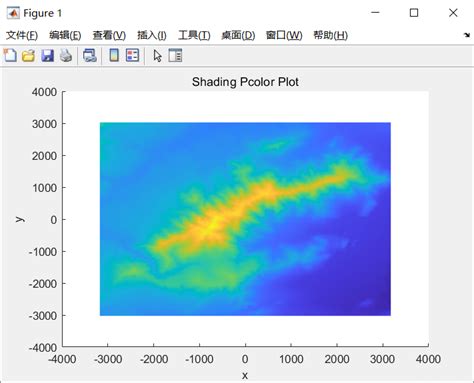
Task: Open the 查看(V) menu
Action: click(109, 35)
